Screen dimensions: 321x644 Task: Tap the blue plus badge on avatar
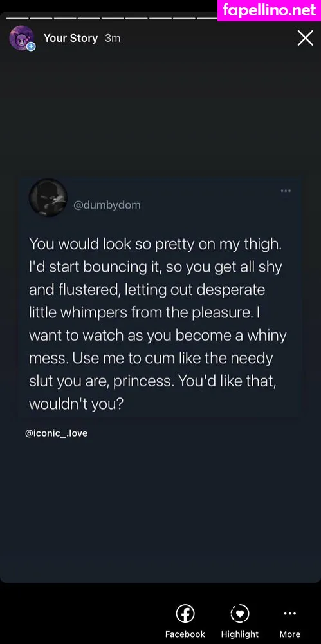tap(31, 47)
